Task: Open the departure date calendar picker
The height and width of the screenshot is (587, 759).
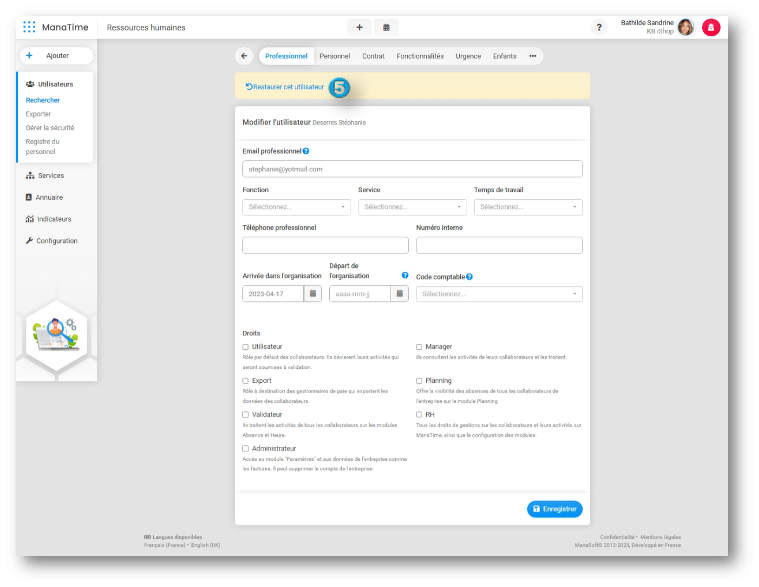Action: pos(399,294)
